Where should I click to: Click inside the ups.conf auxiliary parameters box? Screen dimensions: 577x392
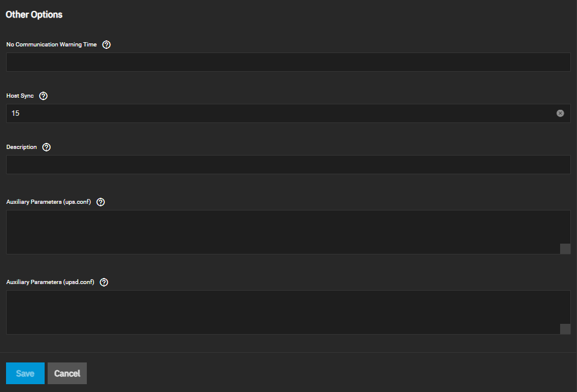pyautogui.click(x=283, y=232)
